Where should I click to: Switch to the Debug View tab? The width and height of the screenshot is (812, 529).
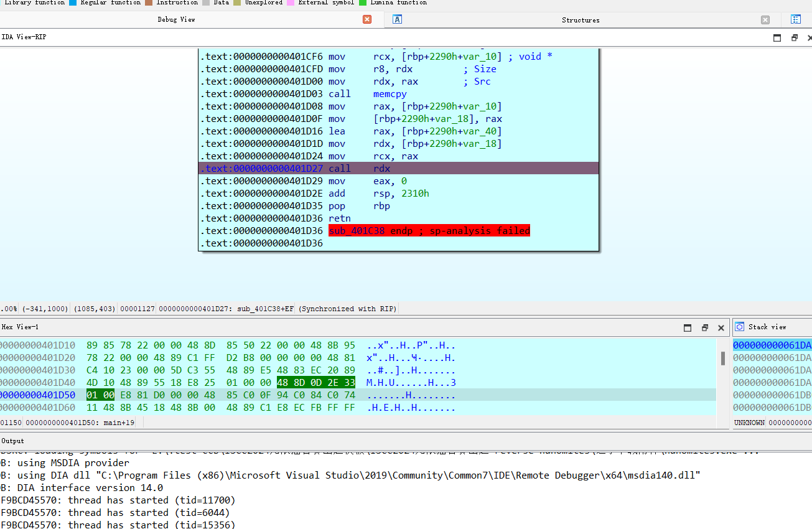point(176,20)
